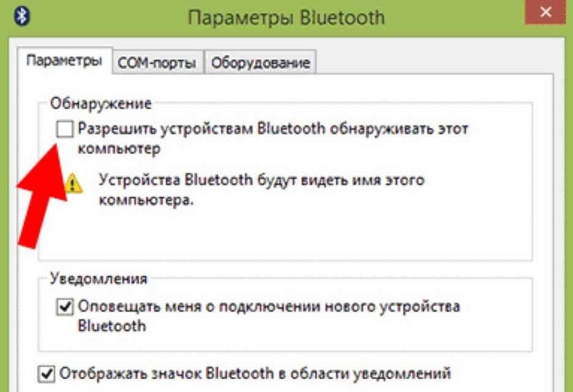
Task: Open the Оборудование tab
Action: (261, 63)
